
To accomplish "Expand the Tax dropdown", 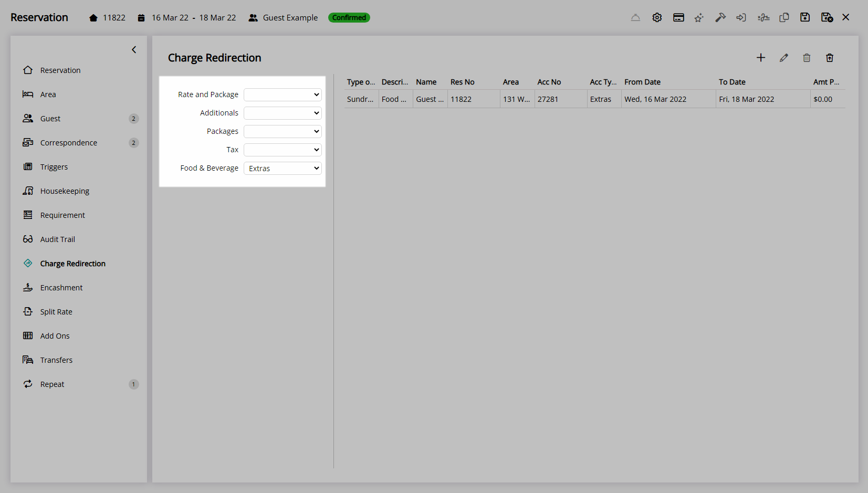I will [x=283, y=150].
